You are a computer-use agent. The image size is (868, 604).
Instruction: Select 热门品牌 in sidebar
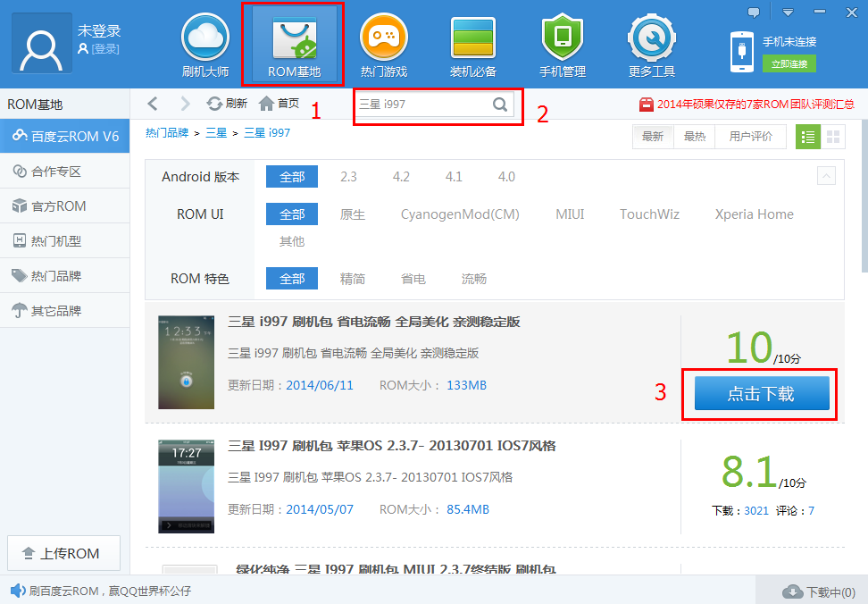[x=65, y=276]
